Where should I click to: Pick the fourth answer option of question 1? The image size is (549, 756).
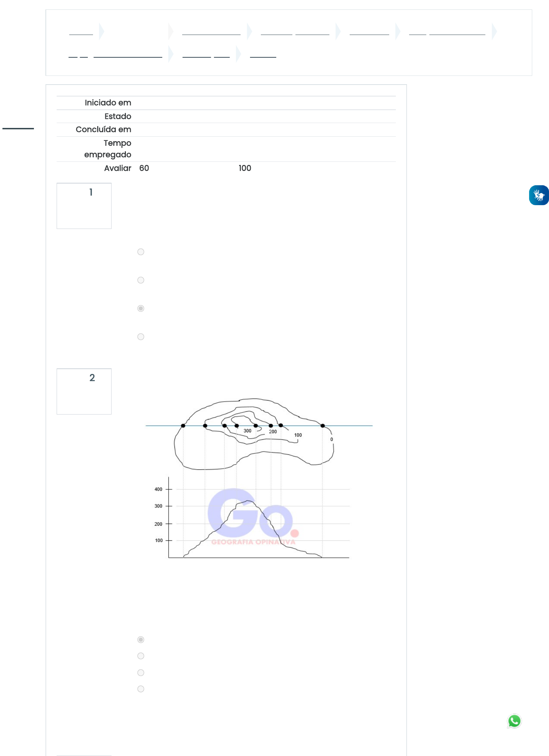click(141, 337)
